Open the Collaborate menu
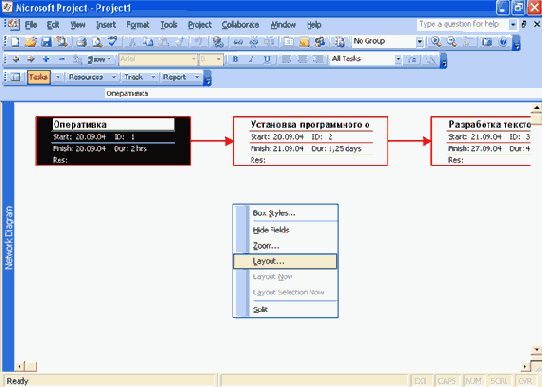The height and width of the screenshot is (387, 542). 240,25
